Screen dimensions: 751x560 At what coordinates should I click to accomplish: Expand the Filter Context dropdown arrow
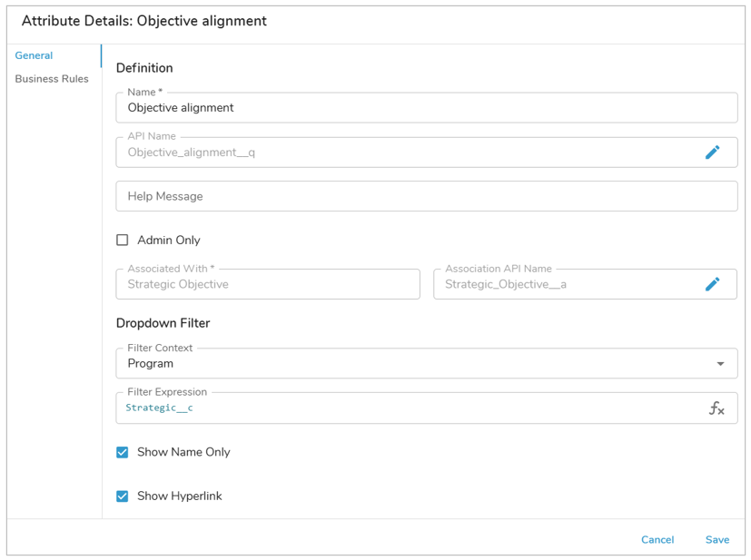pos(720,364)
